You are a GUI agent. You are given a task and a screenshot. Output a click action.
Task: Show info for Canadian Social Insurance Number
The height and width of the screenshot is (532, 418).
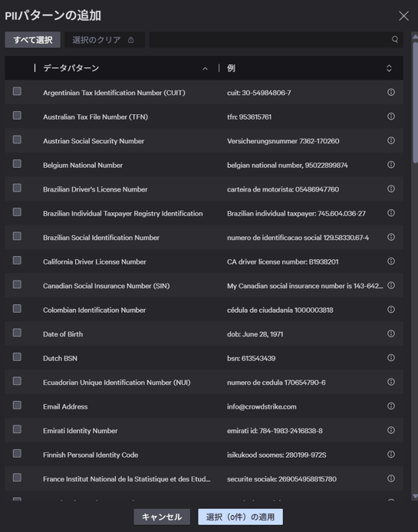pyautogui.click(x=391, y=285)
